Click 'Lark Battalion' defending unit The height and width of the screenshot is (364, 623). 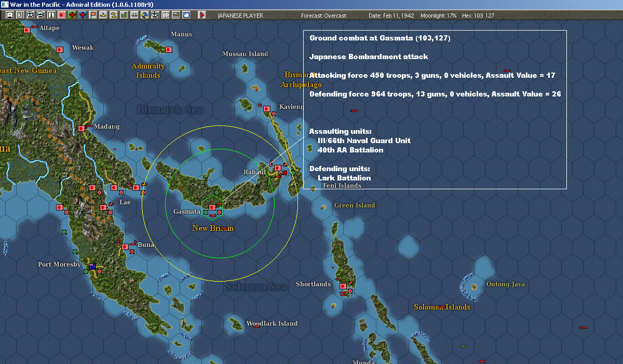click(x=344, y=178)
